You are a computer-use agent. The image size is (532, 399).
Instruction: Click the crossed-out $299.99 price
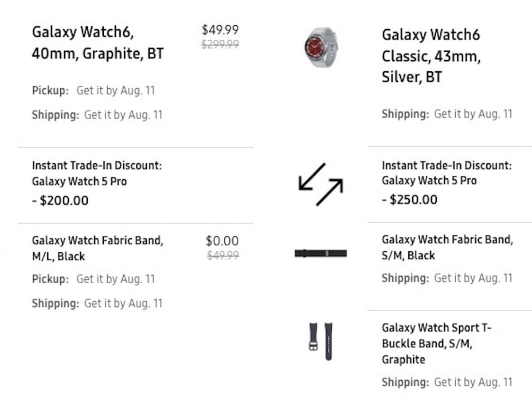click(x=220, y=44)
